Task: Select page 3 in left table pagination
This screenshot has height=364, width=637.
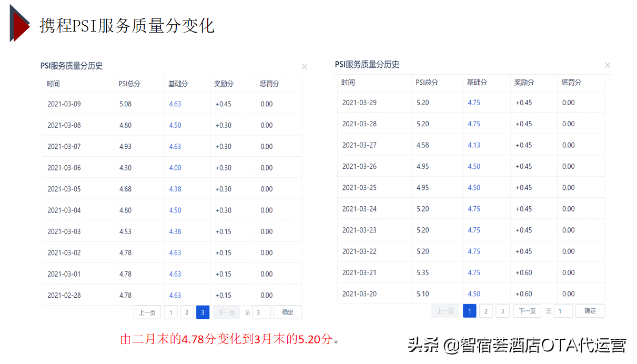Action: click(203, 312)
